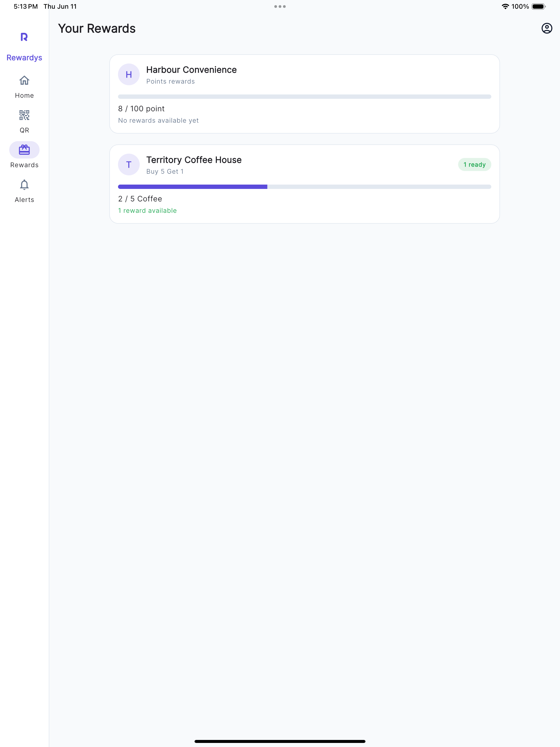
Task: Tap the Rewardys logo icon
Action: coord(24,37)
